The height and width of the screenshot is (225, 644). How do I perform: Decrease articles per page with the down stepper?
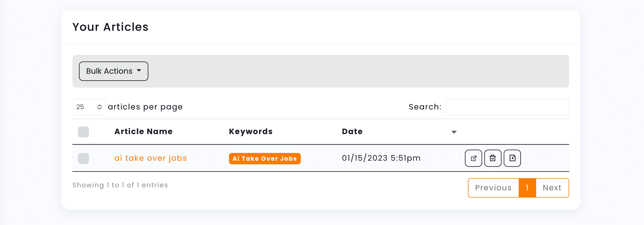tap(100, 109)
